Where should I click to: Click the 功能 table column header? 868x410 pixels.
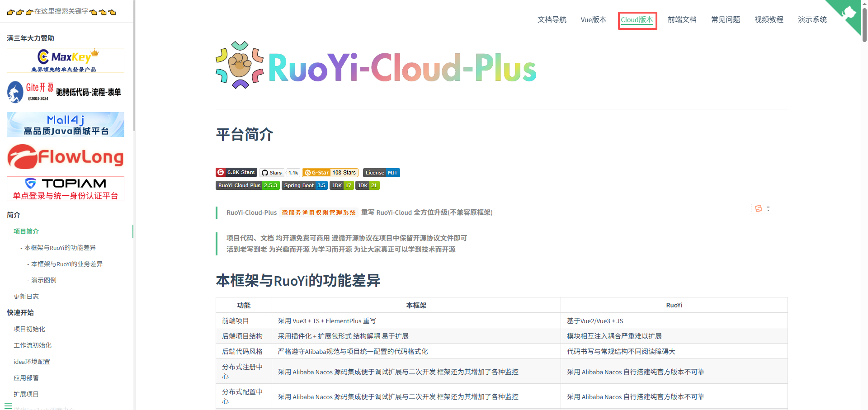click(244, 305)
